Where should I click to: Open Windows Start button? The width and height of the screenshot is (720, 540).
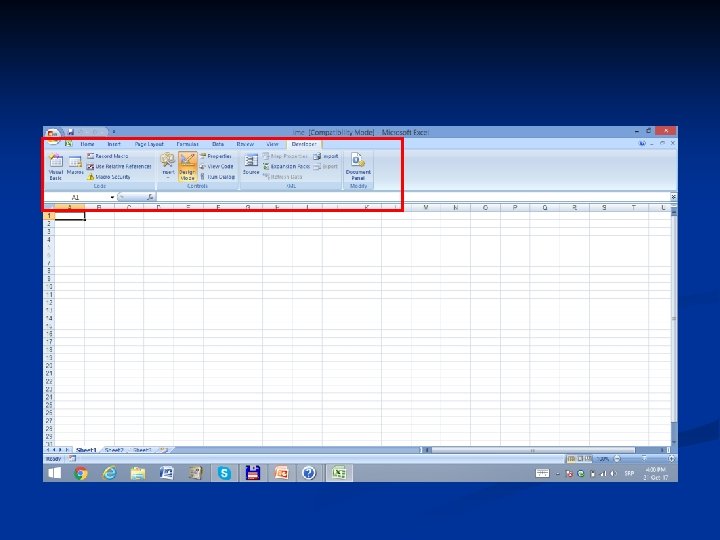(x=55, y=473)
